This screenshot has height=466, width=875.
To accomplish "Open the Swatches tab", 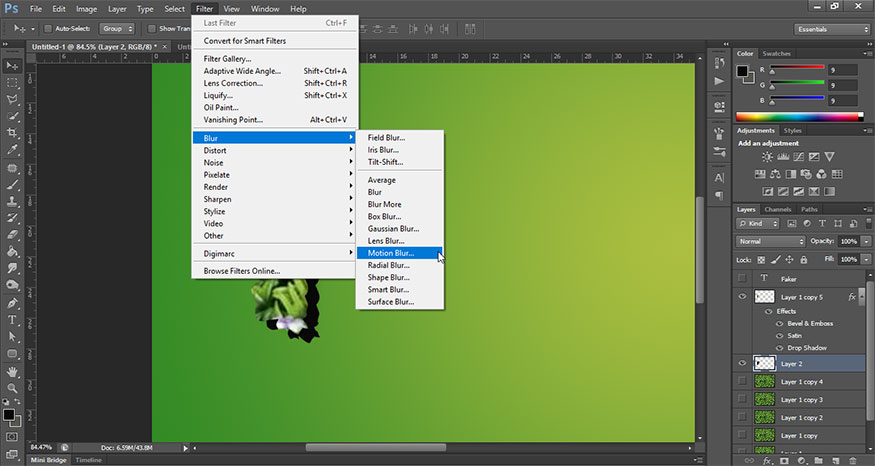I will click(x=776, y=53).
